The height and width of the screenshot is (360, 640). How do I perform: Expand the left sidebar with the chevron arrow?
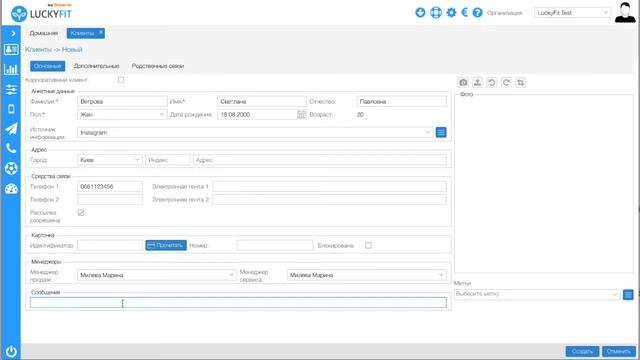tap(13, 33)
